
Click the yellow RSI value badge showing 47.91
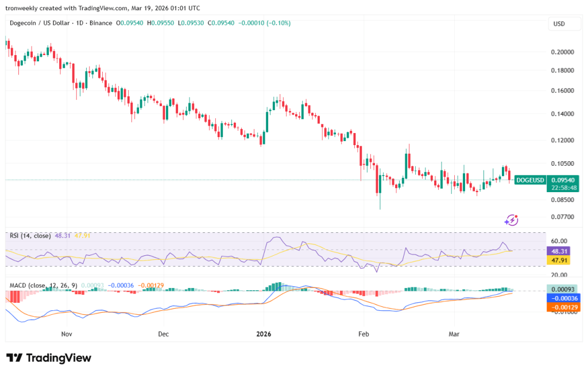(560, 260)
